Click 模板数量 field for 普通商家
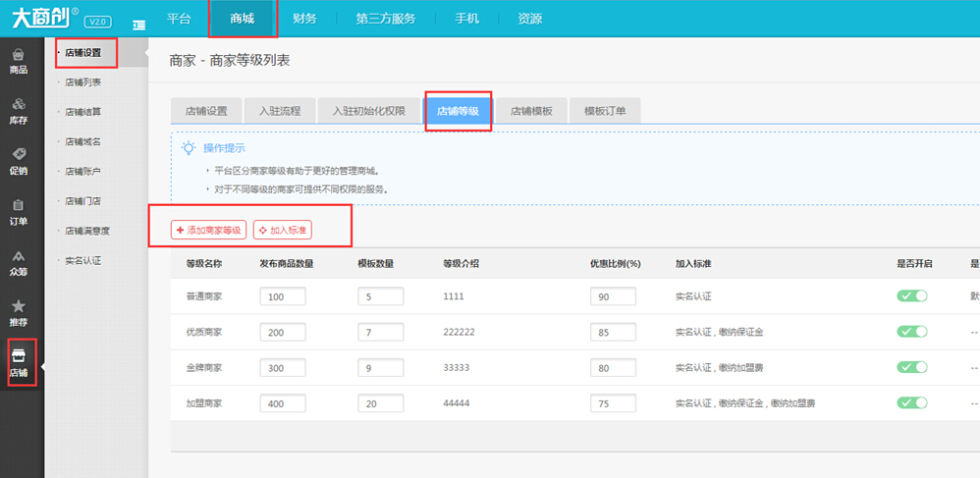 coord(381,296)
